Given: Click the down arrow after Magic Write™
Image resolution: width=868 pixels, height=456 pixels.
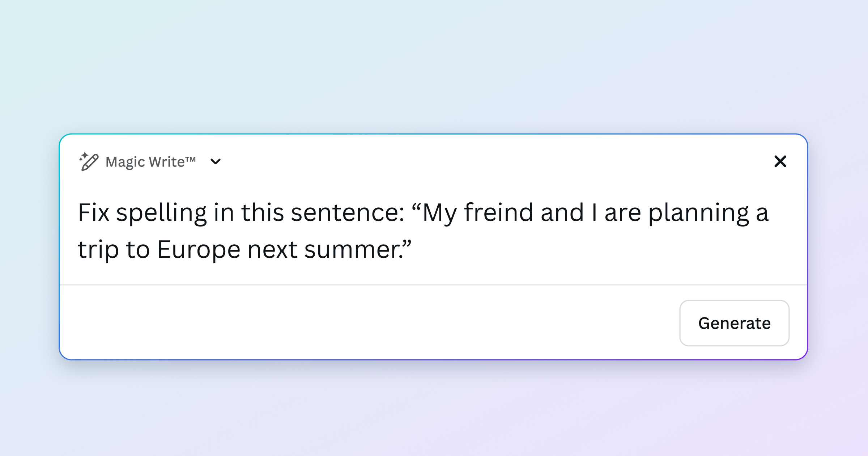Looking at the screenshot, I should tap(216, 162).
